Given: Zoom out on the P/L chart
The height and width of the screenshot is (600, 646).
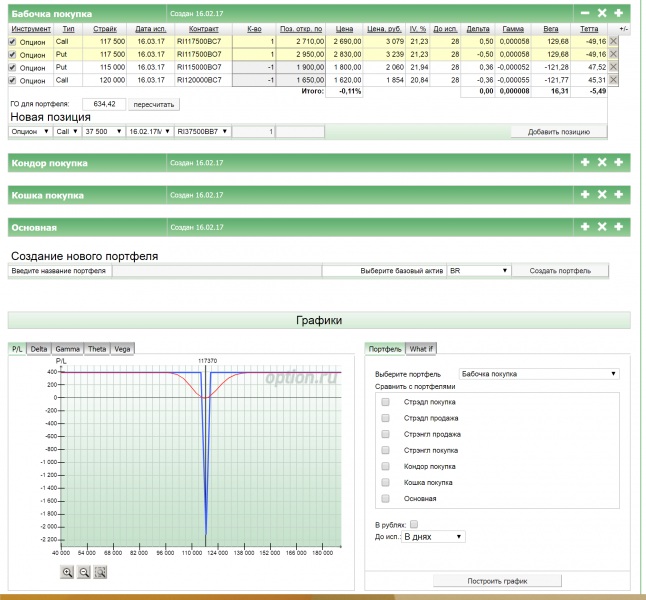Looking at the screenshot, I should click(x=84, y=572).
